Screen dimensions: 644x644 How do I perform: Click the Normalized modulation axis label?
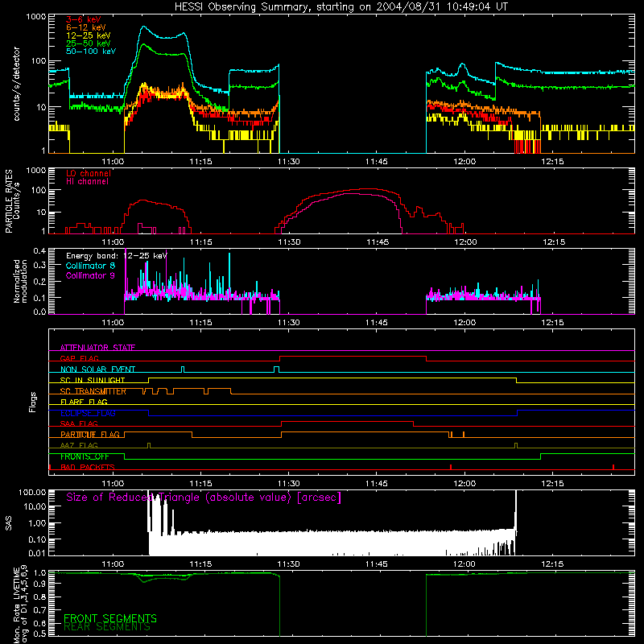[x=20, y=281]
